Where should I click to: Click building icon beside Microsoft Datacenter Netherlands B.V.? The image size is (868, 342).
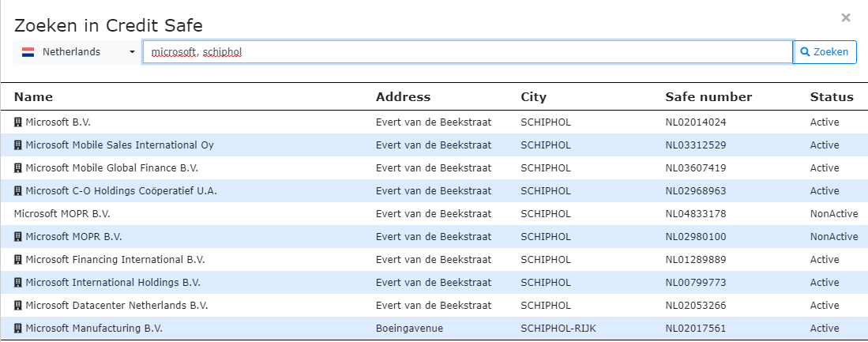tap(18, 306)
